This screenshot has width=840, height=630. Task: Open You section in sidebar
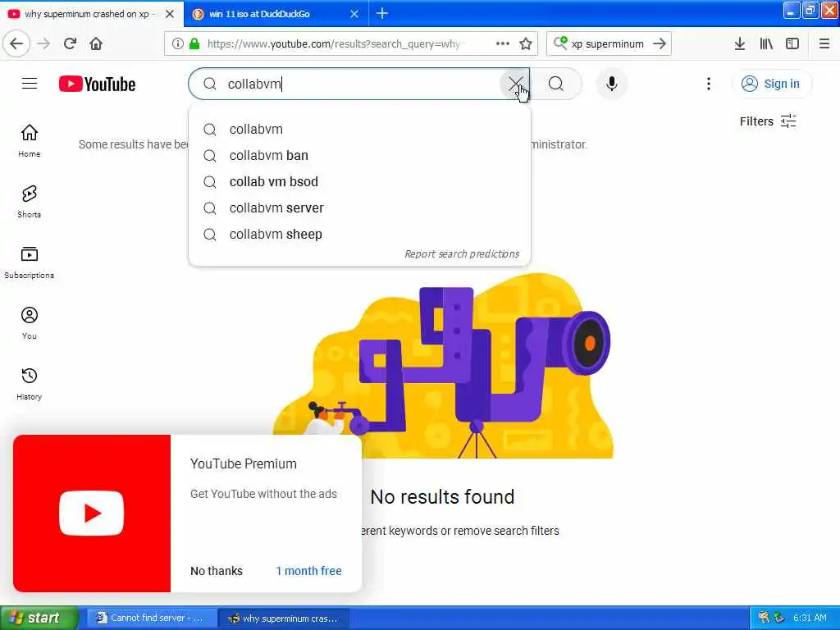pos(29,322)
